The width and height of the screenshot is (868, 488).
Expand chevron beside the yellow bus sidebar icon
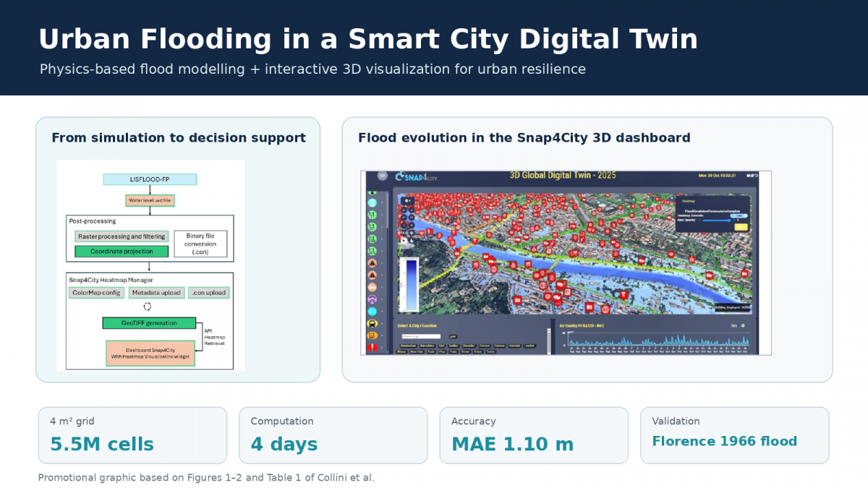(x=382, y=323)
